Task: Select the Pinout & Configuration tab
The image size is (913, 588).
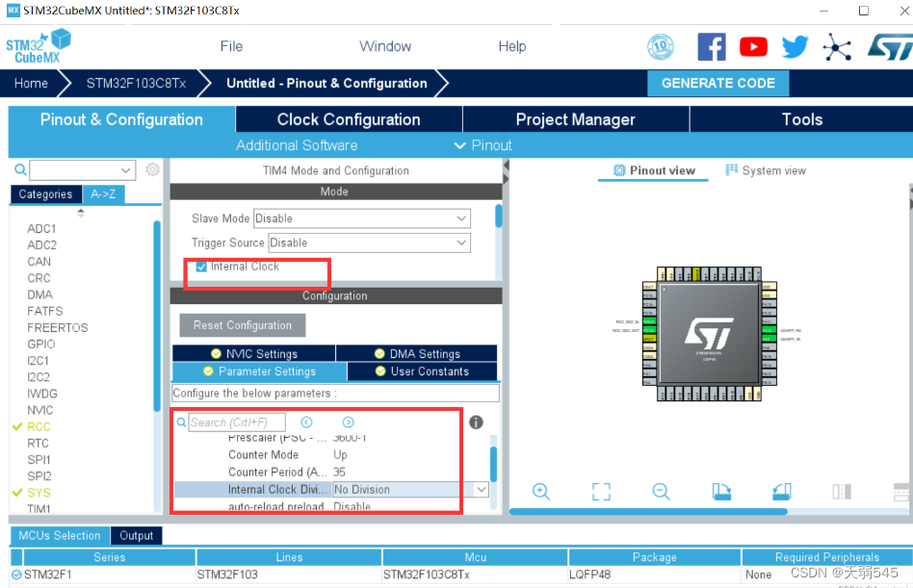Action: tap(121, 119)
